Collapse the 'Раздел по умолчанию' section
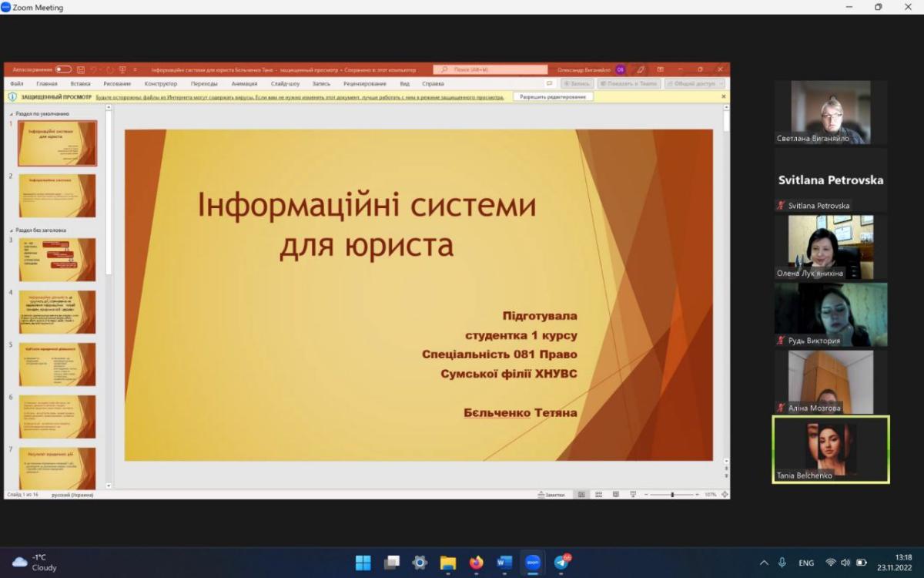This screenshot has width=924, height=578. 12,113
